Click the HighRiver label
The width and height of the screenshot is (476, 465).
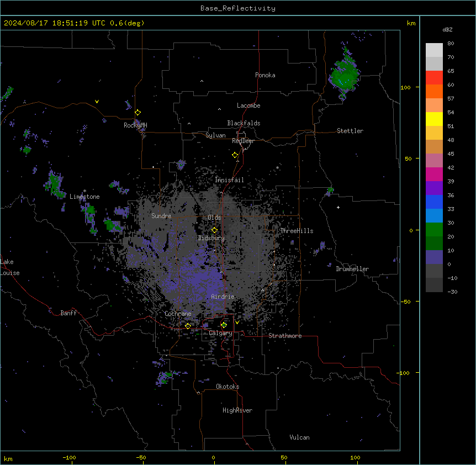coord(237,410)
